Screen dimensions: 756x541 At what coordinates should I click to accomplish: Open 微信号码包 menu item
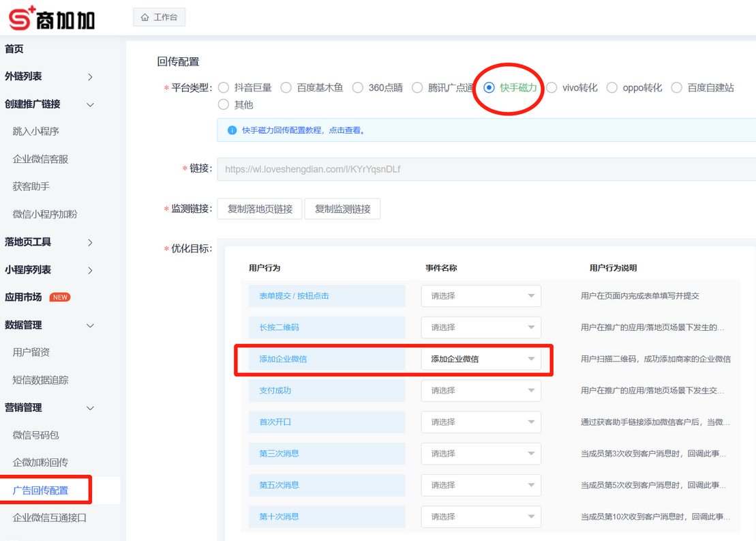[x=35, y=435]
